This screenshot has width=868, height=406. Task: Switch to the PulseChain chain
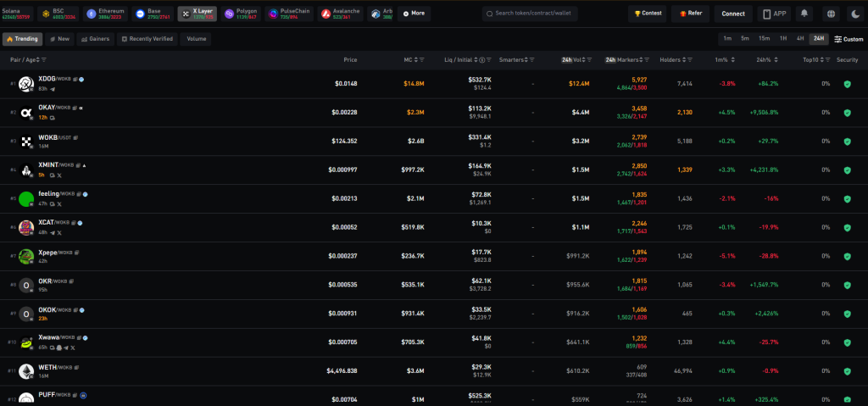pyautogui.click(x=289, y=14)
